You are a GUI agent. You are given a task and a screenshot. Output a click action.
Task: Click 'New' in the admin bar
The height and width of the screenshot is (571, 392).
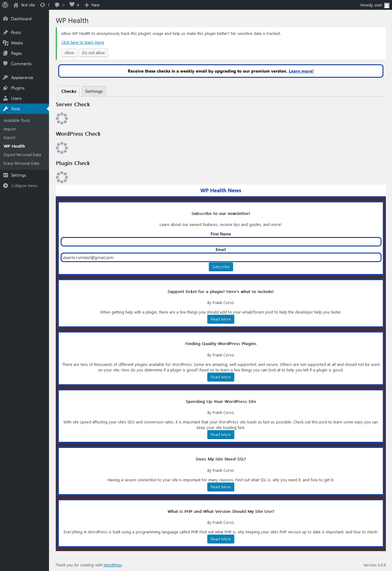tap(96, 5)
